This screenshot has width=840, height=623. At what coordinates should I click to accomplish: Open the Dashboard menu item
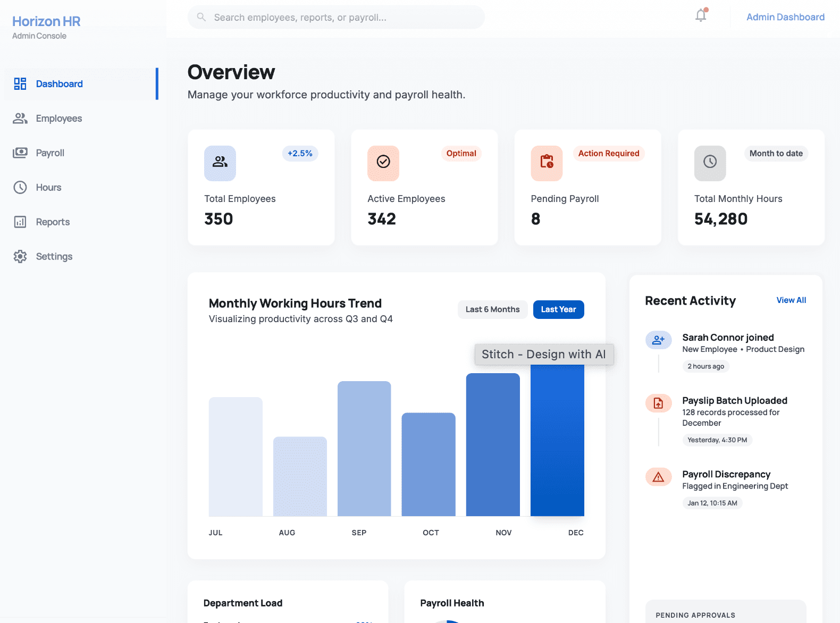point(81,83)
